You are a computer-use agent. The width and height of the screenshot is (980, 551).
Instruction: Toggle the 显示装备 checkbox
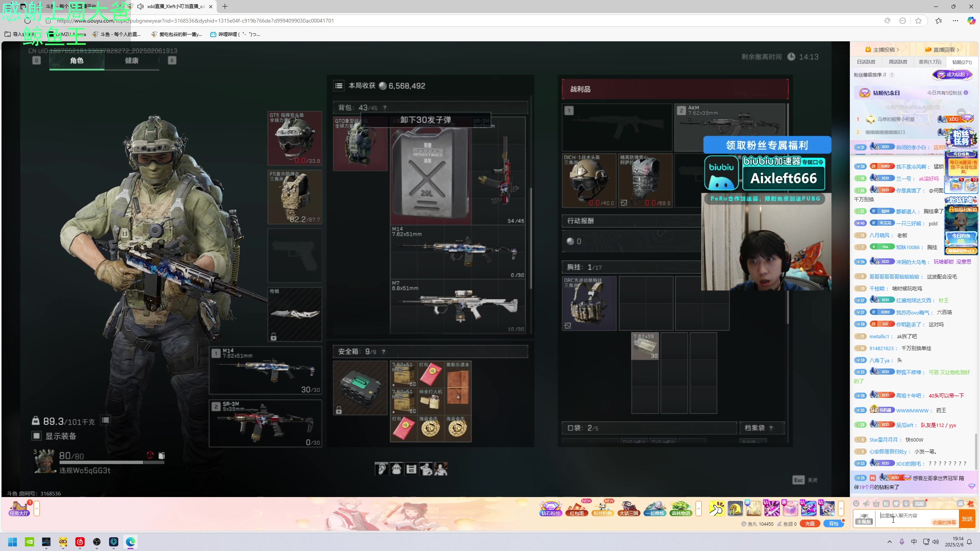click(36, 436)
